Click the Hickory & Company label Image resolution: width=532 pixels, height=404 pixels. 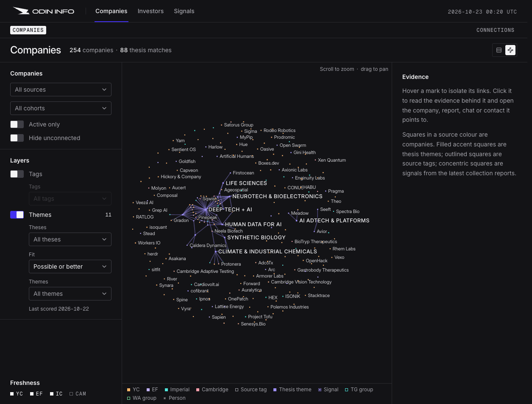point(181,177)
